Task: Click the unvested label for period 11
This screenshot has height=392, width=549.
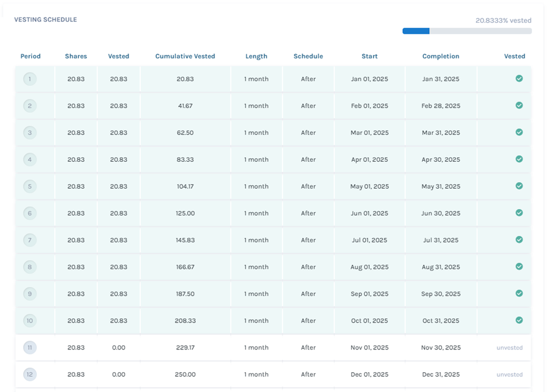Action: pyautogui.click(x=509, y=348)
